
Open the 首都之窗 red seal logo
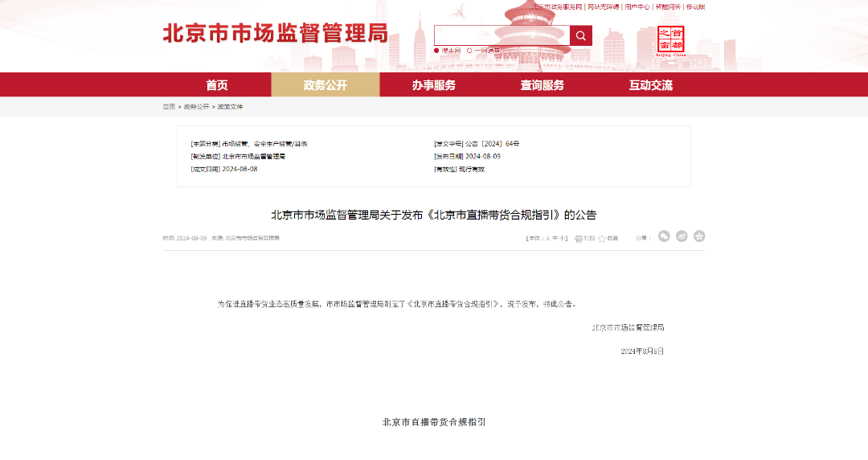(671, 39)
